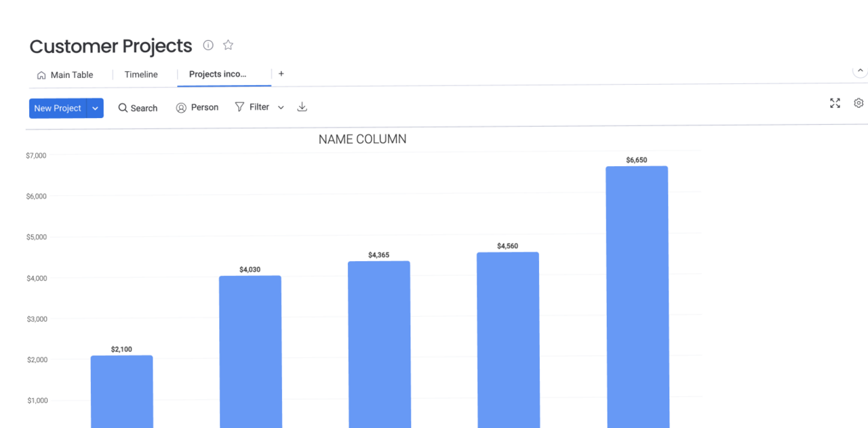Switch to the Main Table tab
This screenshot has height=428, width=868.
pyautogui.click(x=65, y=75)
